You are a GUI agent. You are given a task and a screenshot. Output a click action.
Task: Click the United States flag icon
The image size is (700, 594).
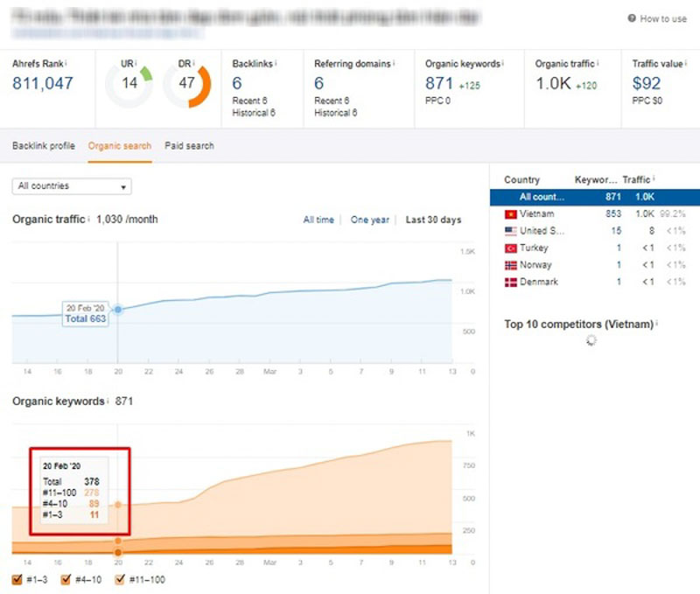[x=511, y=231]
